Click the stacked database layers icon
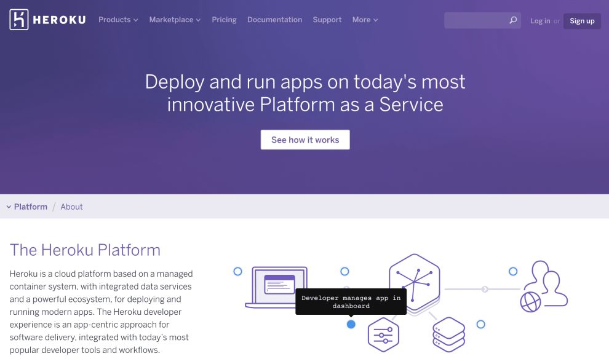This screenshot has width=609, height=364. [448, 334]
